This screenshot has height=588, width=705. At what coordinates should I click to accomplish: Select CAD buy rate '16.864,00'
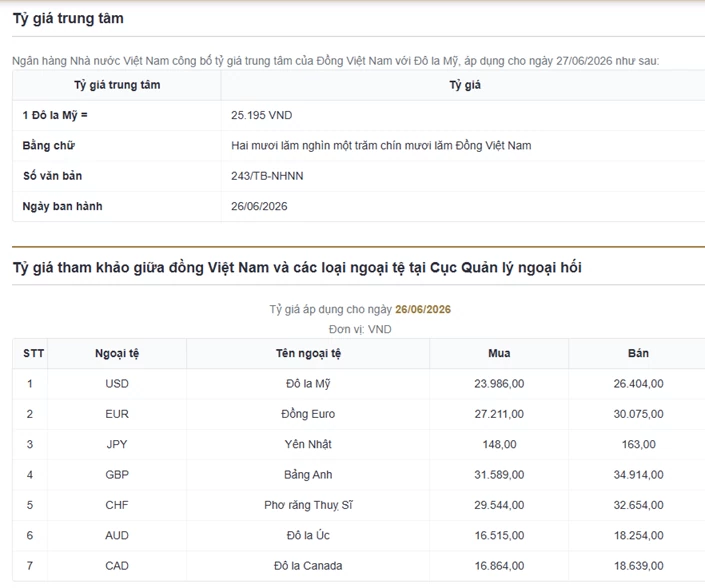point(499,566)
